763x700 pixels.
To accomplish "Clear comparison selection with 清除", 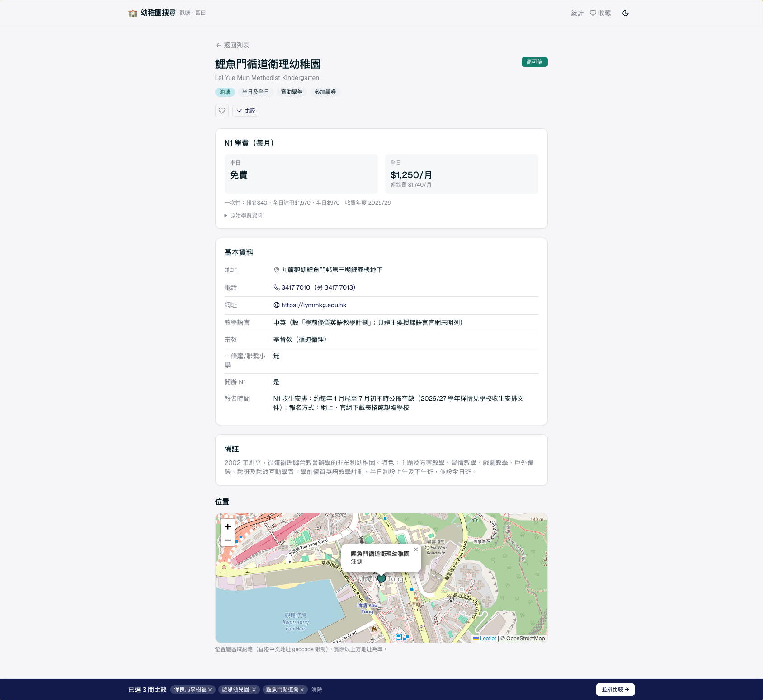I will click(317, 690).
